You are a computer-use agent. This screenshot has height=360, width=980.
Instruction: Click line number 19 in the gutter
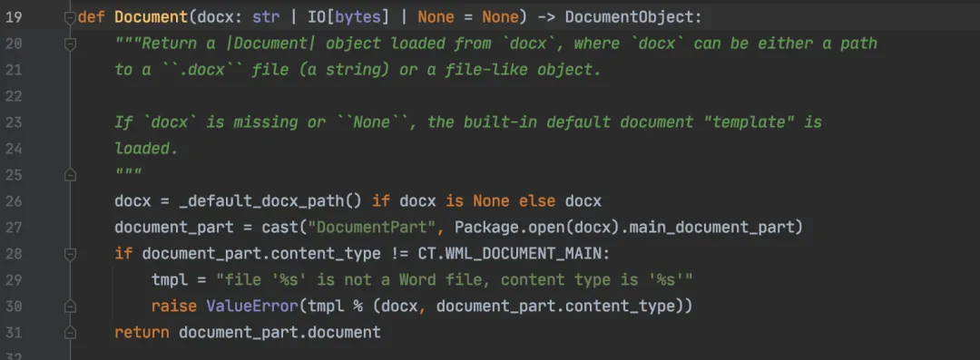pyautogui.click(x=14, y=17)
